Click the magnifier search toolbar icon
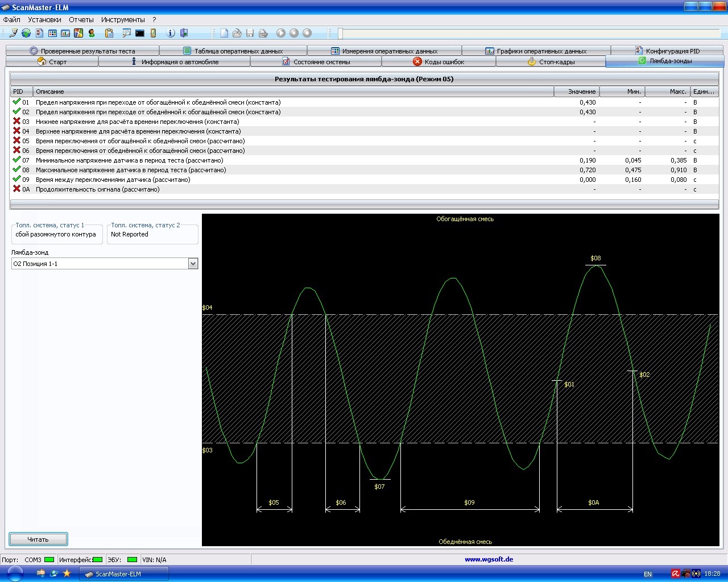This screenshot has height=582, width=728. tap(126, 34)
